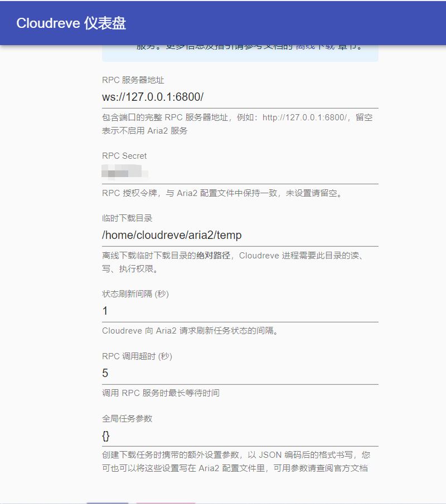Click the bold "绝对路径" helper text

coord(213,256)
